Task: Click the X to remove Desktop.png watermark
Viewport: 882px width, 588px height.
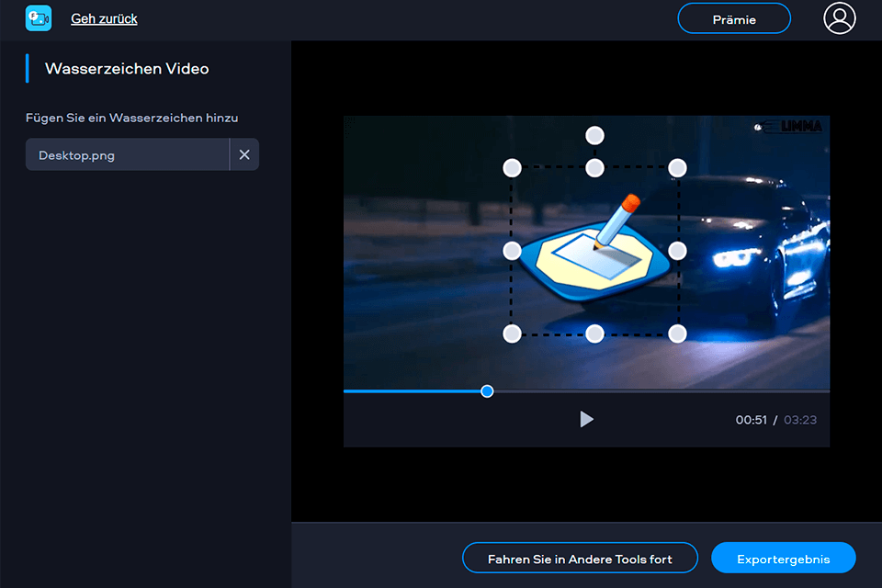Action: [x=244, y=154]
